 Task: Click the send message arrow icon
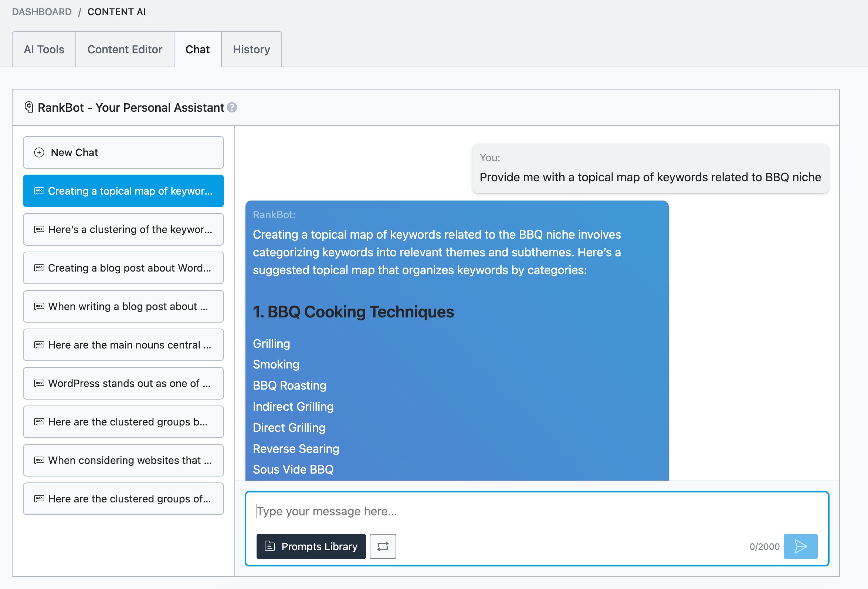coord(800,546)
